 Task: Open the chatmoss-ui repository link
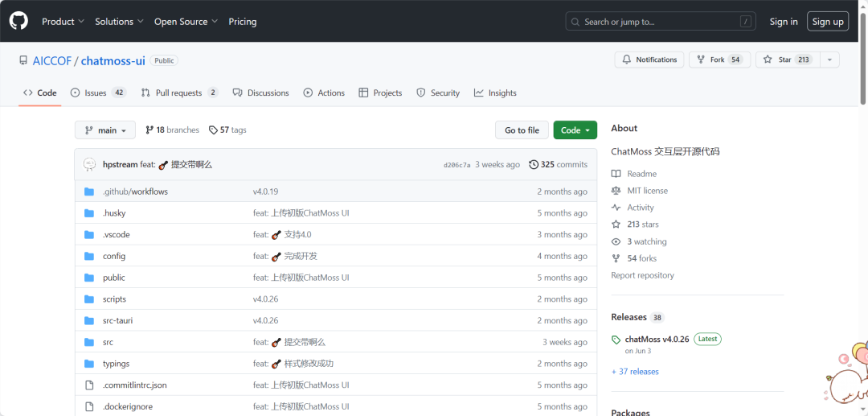[x=113, y=61]
